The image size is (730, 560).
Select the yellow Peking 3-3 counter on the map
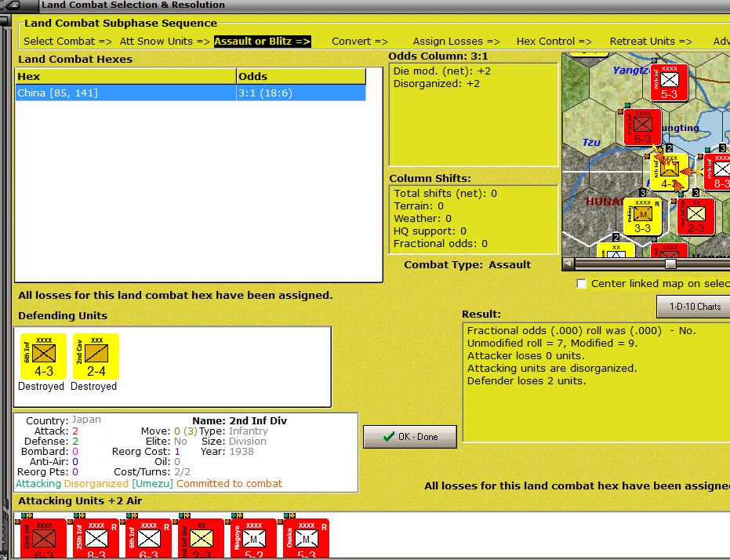point(642,216)
